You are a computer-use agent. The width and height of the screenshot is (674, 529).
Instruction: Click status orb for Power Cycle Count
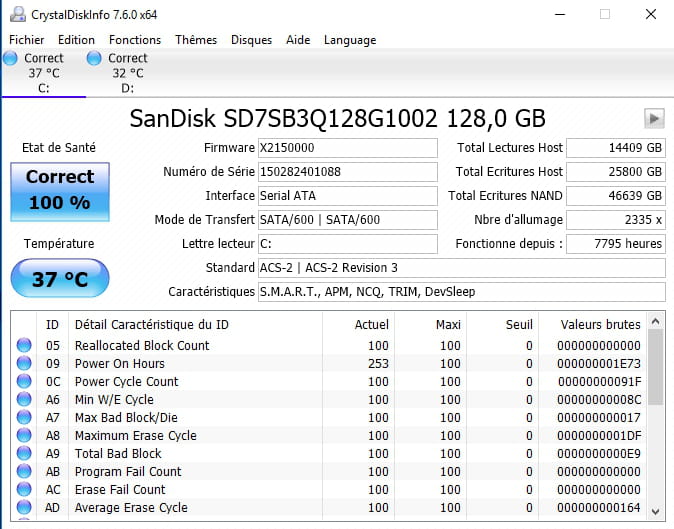(x=24, y=381)
